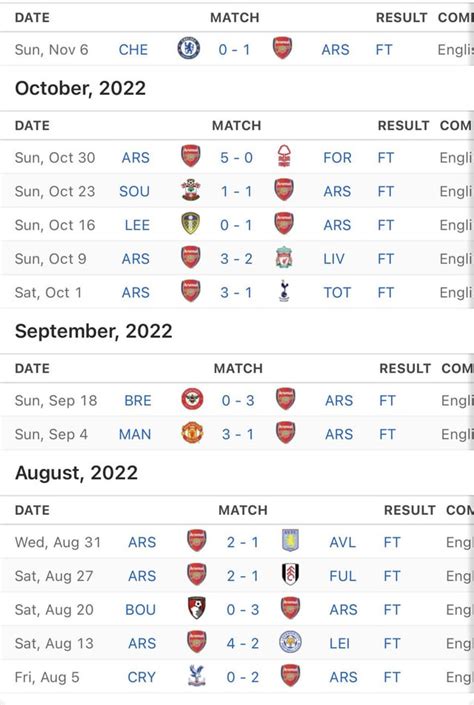Click the Brentford bee crest
Image resolution: width=474 pixels, height=705 pixels.
(192, 399)
